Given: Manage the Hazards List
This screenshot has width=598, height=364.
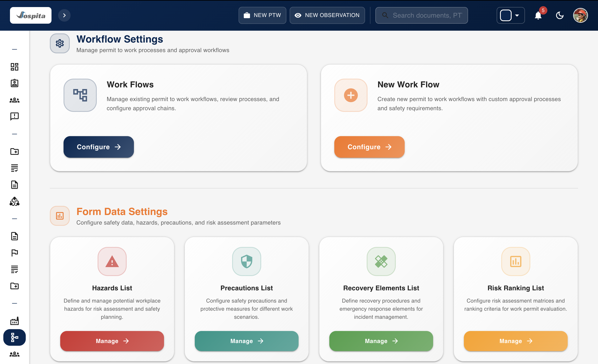Looking at the screenshot, I should [112, 341].
